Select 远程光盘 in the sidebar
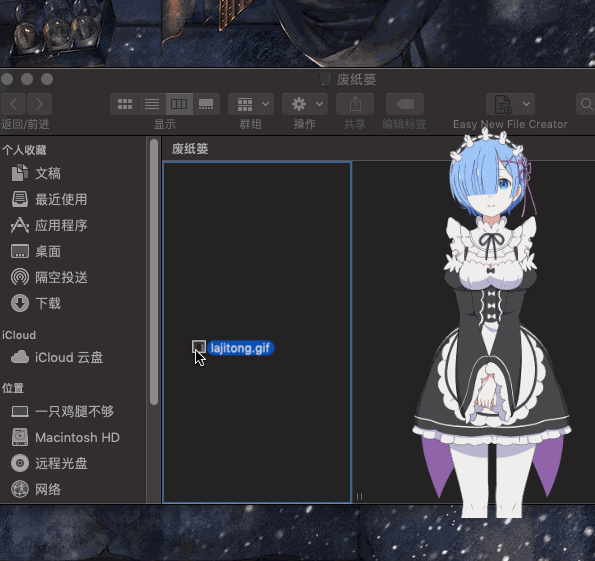The height and width of the screenshot is (561, 595). click(x=49, y=463)
